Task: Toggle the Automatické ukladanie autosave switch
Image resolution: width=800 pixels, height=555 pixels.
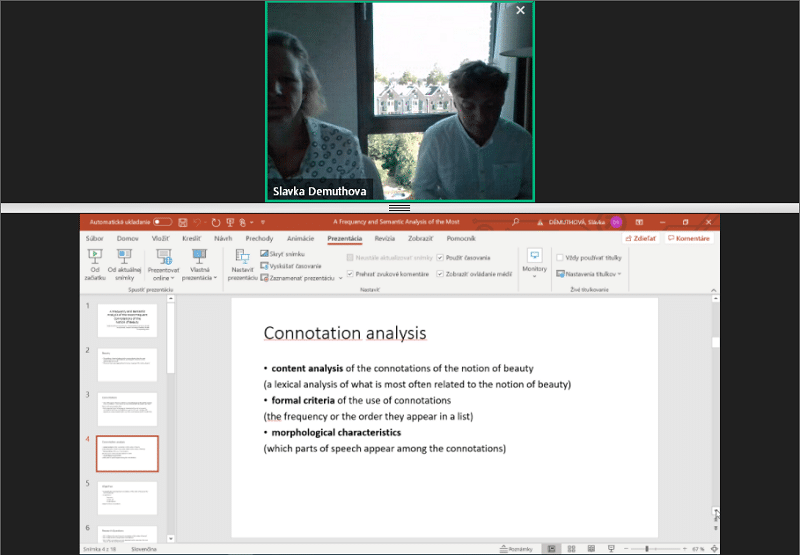Action: tap(162, 222)
